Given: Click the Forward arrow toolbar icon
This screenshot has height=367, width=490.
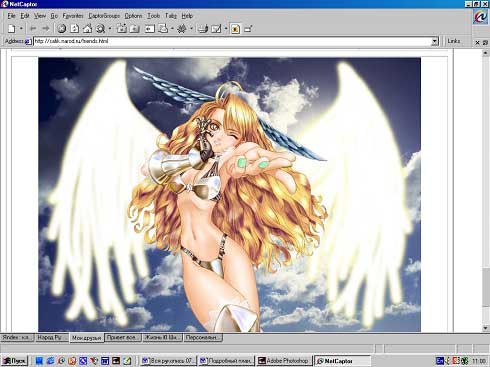Looking at the screenshot, I should click(x=46, y=29).
